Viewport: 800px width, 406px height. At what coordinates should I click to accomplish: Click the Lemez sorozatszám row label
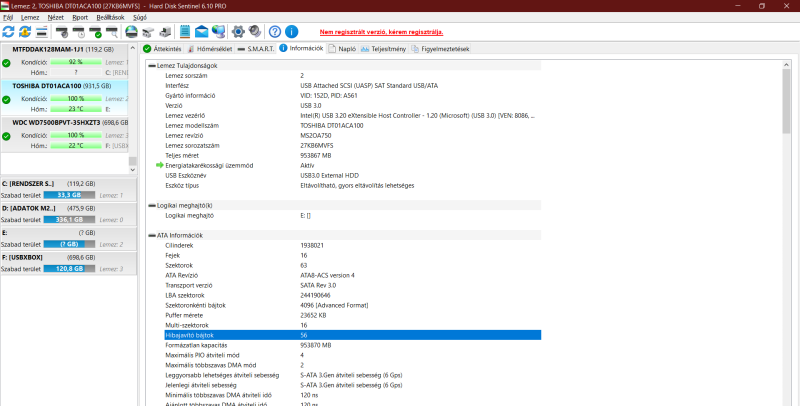192,145
